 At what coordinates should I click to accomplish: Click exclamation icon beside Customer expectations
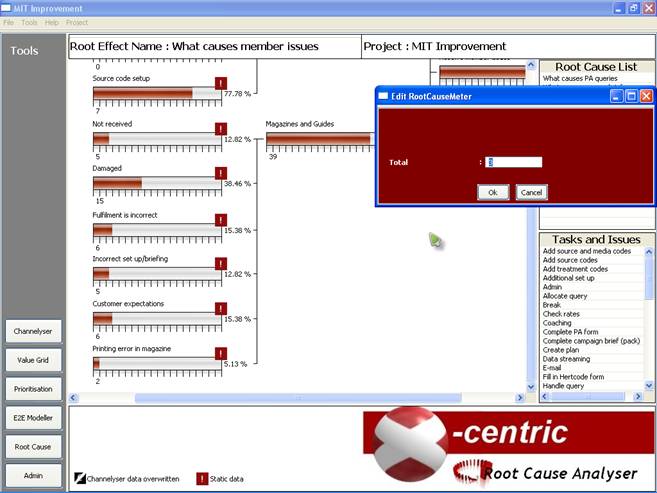(221, 308)
